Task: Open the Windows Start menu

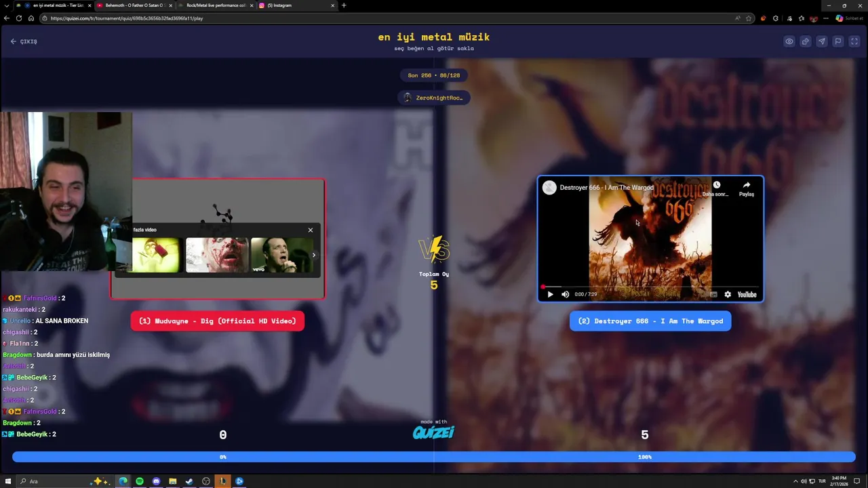Action: (x=8, y=481)
